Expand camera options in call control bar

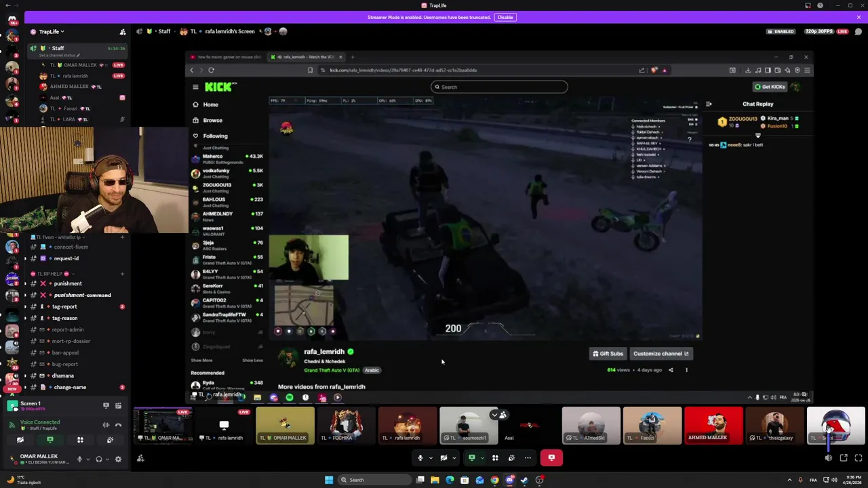(x=454, y=457)
